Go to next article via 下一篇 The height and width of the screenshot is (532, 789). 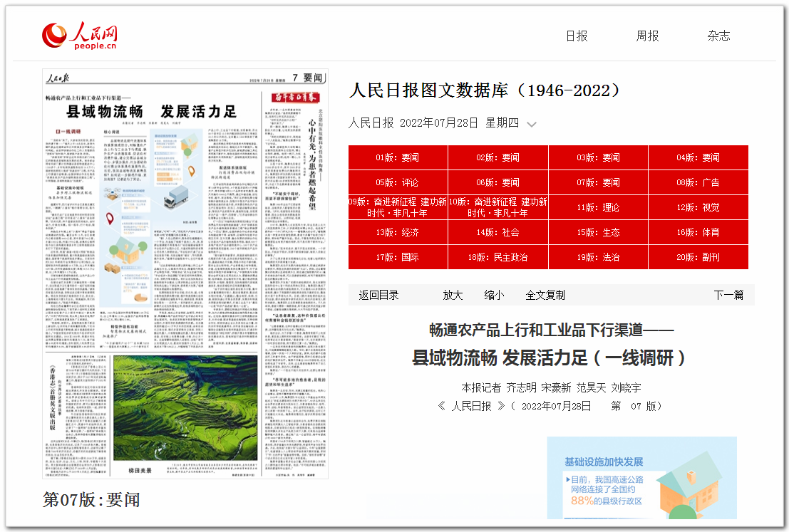coord(728,295)
